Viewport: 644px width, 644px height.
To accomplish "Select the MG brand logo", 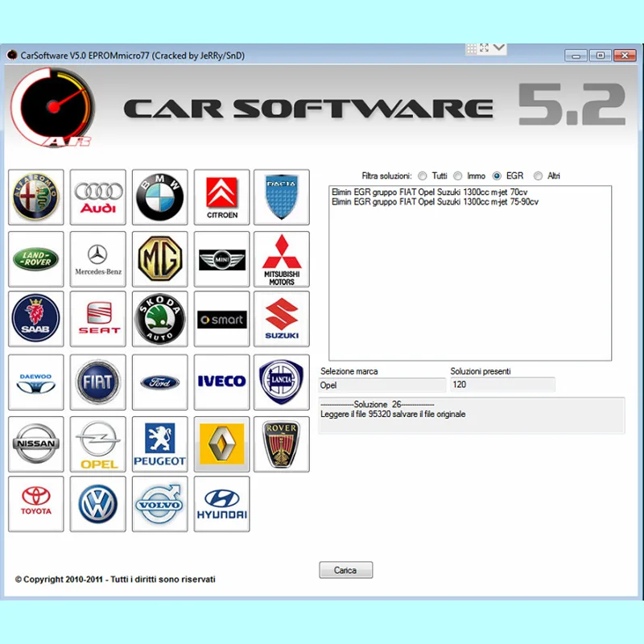I will [x=159, y=258].
